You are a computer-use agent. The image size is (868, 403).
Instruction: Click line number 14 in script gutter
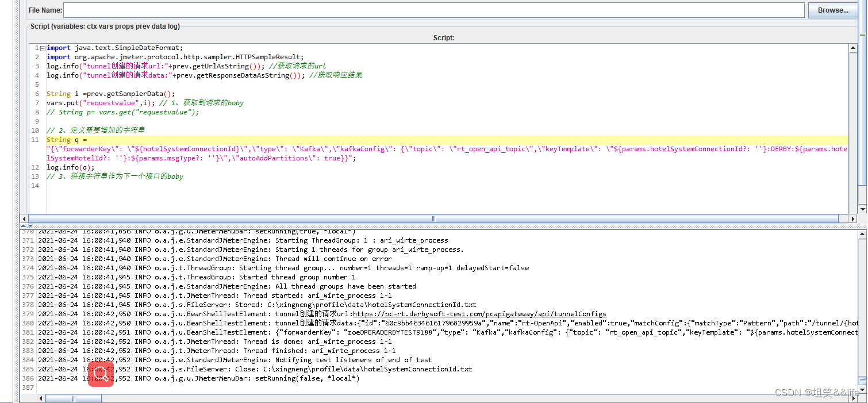(36, 186)
